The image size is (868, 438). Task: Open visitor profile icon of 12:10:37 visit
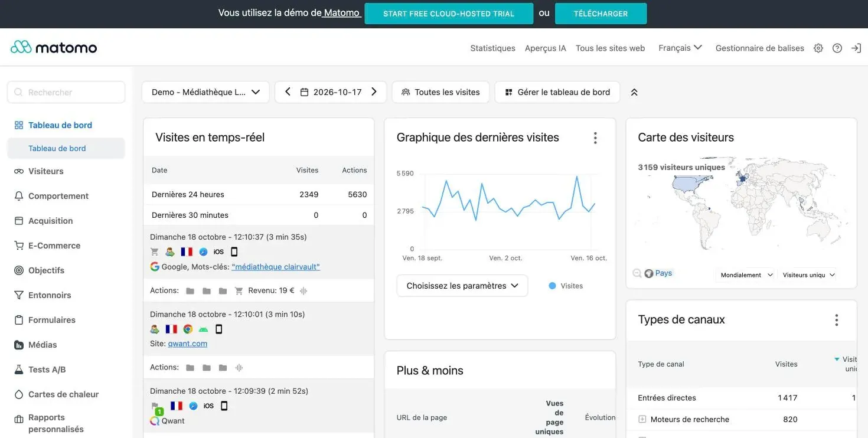point(170,251)
